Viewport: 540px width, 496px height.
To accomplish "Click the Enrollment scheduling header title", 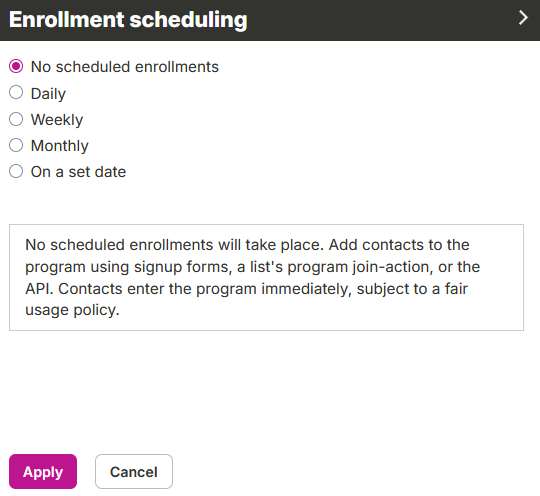I will (128, 20).
